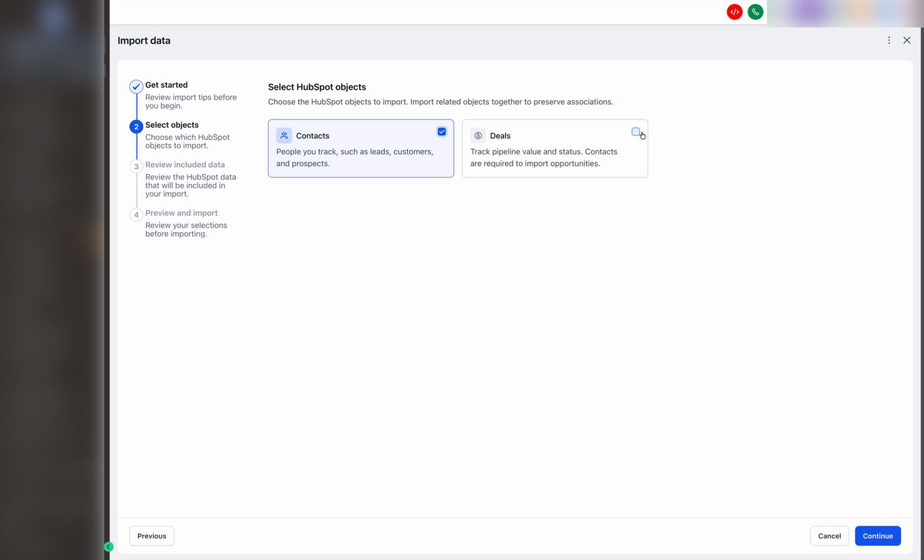Click the dollar icon on the Deals card

pos(478,135)
